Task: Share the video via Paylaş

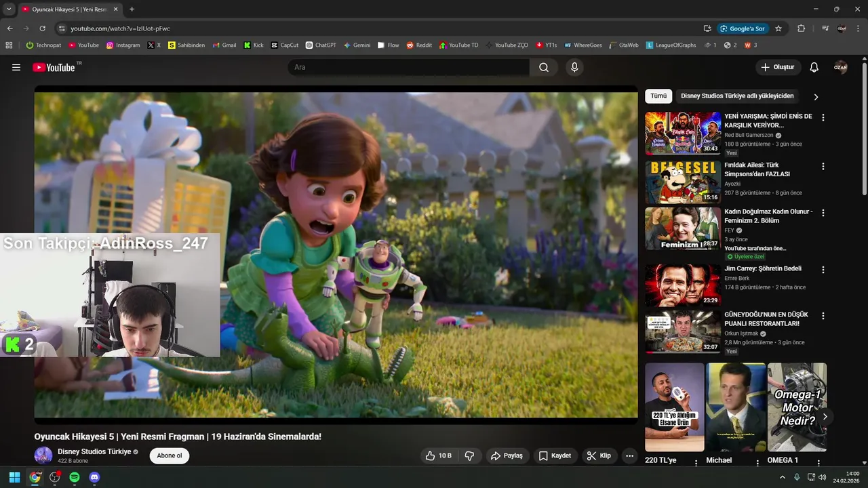Action: 507,455
